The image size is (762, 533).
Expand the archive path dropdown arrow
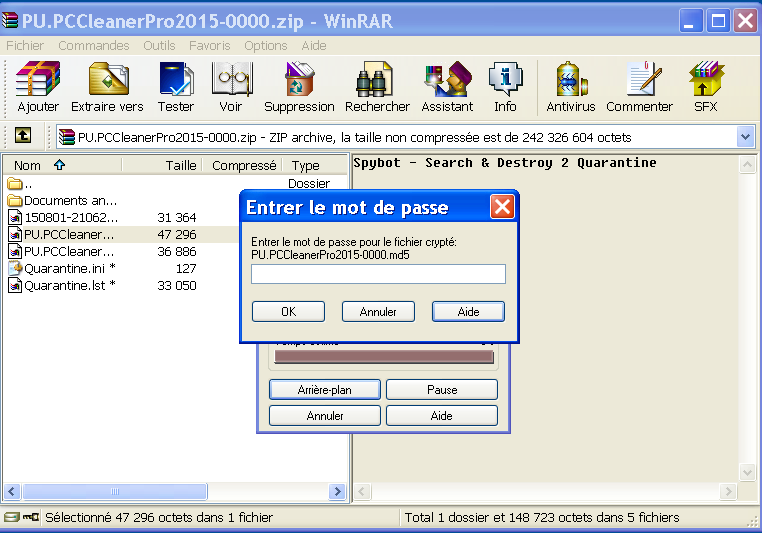point(745,137)
